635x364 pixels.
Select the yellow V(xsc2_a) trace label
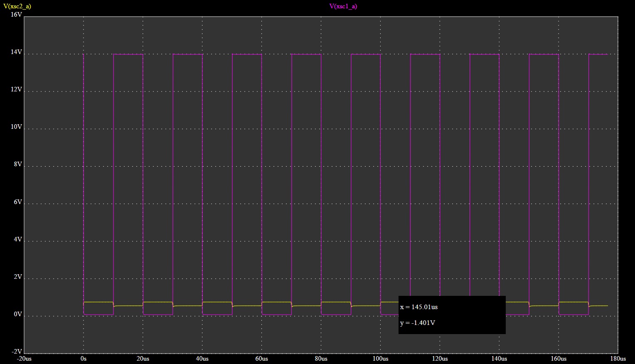(x=17, y=6)
